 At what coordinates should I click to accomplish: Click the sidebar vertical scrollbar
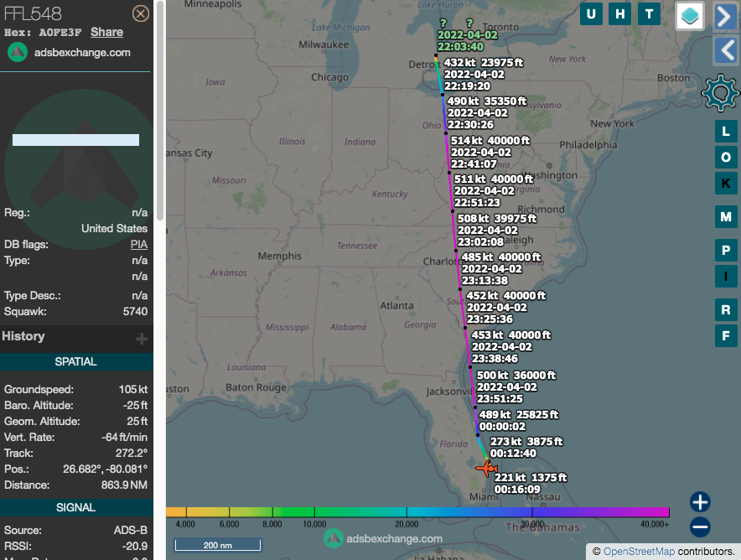pos(160,111)
